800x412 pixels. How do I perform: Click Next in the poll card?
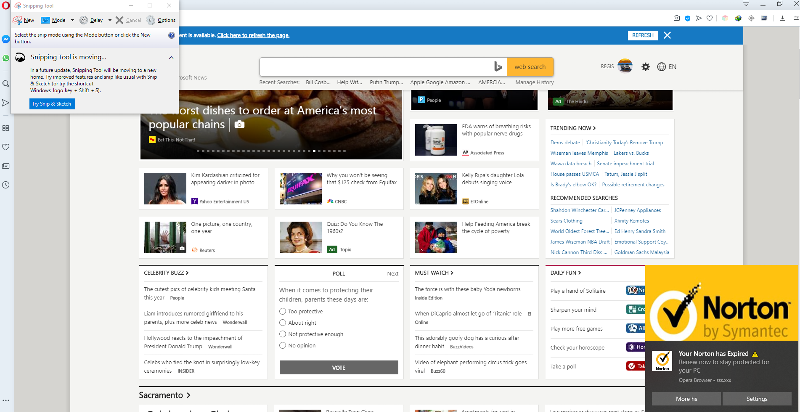tap(392, 274)
